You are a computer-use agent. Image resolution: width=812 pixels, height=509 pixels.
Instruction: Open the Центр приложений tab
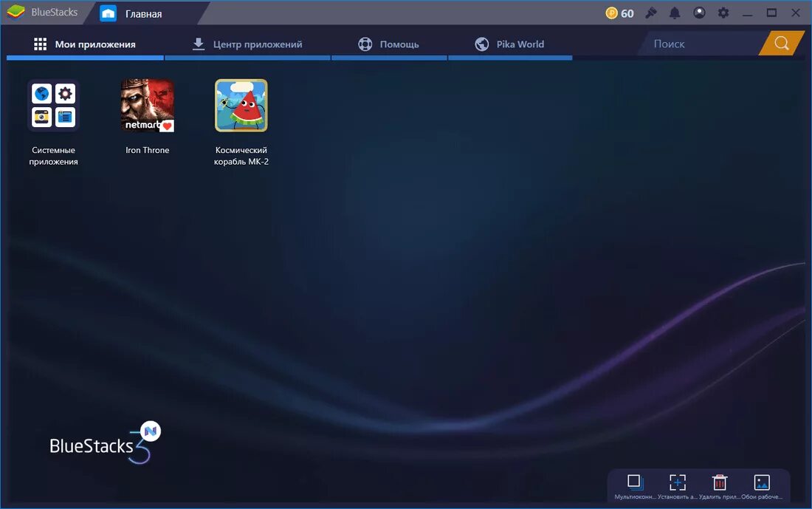(x=247, y=44)
